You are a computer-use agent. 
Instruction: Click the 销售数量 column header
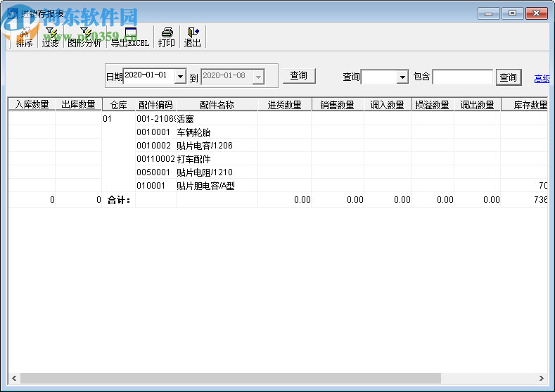click(338, 105)
